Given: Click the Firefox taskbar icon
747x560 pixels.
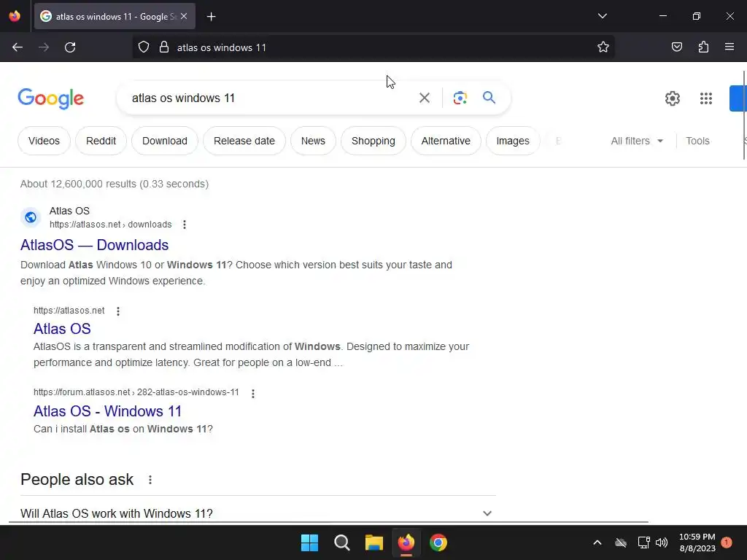Looking at the screenshot, I should tap(406, 542).
